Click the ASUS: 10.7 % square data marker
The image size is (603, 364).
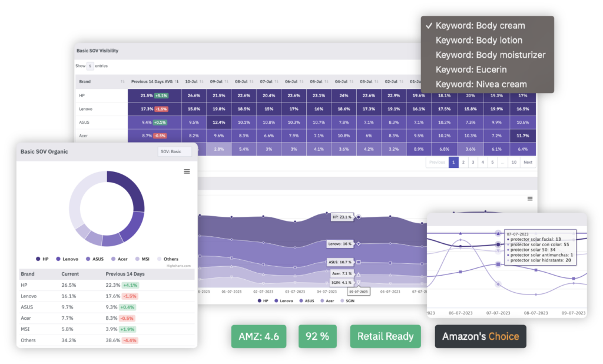359,262
